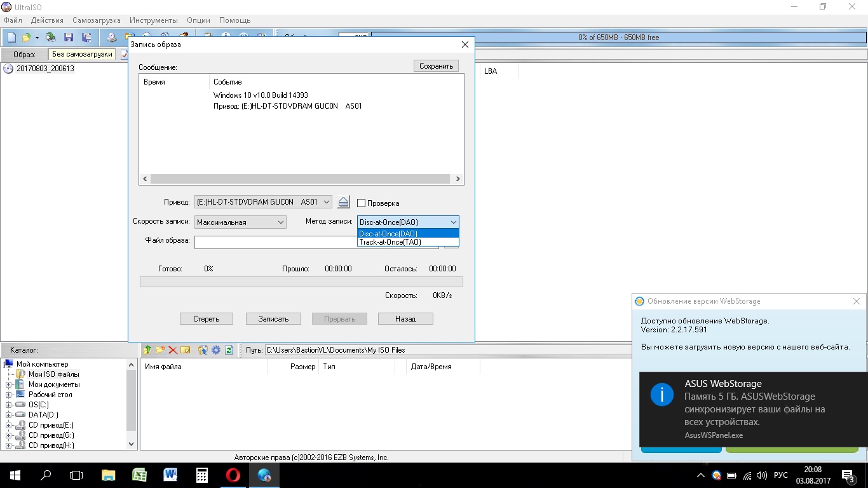Open Excel from the taskbar
Screen dimensions: 868x488
(140, 475)
